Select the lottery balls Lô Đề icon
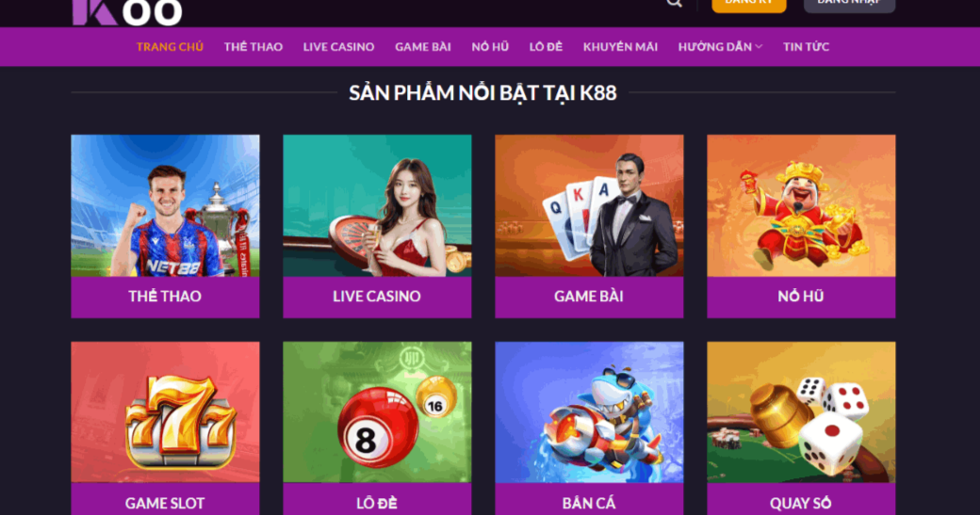 tap(377, 412)
